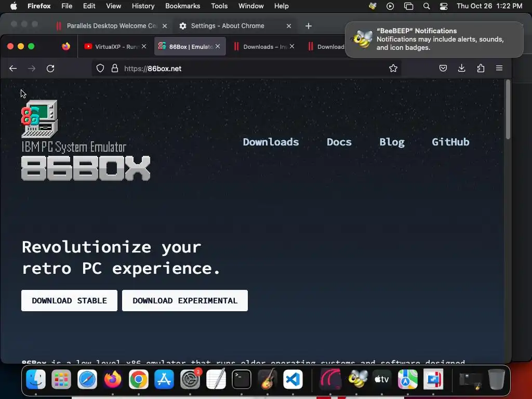Open the Blog navigation link
Screen dimensions: 532x399
coord(392,142)
